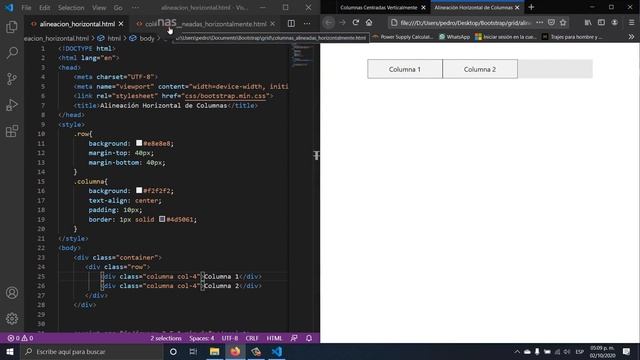640x360 pixels.
Task: Change encoding via UTF-8 status item
Action: coord(230,338)
